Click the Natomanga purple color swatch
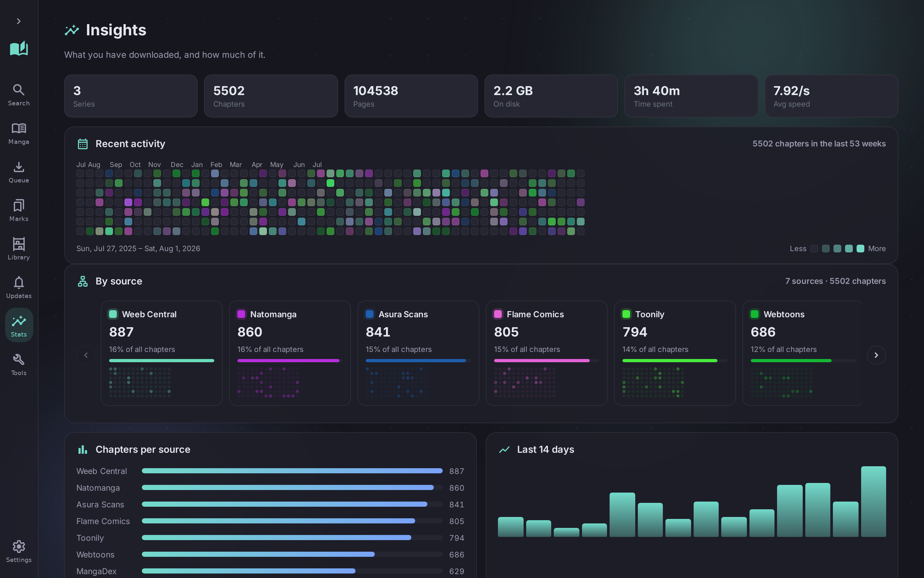 [x=241, y=314]
